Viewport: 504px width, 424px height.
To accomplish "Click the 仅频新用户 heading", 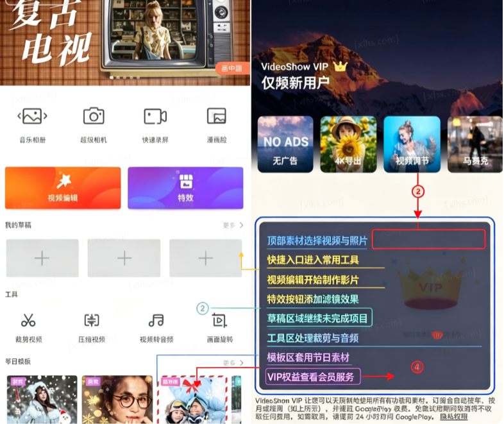I will [295, 83].
